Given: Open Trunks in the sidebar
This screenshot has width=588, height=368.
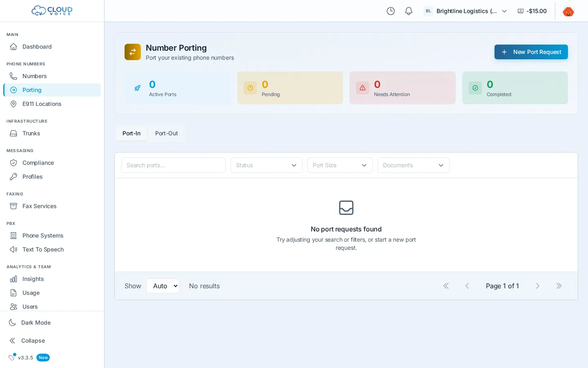Looking at the screenshot, I should click(x=52, y=133).
